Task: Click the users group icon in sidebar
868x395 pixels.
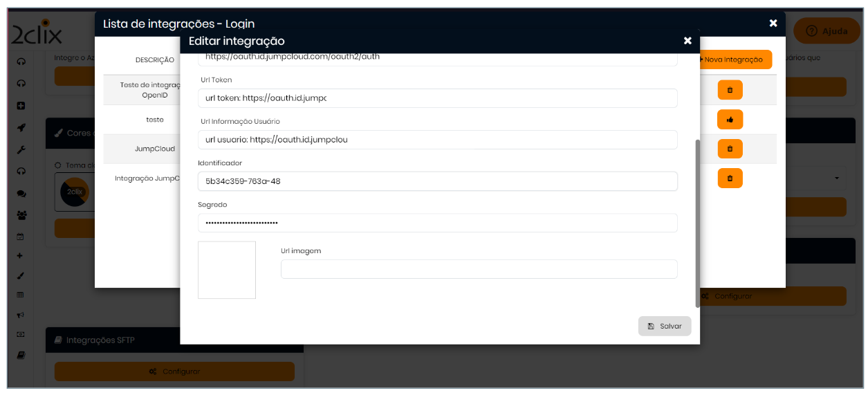Action: [x=21, y=215]
